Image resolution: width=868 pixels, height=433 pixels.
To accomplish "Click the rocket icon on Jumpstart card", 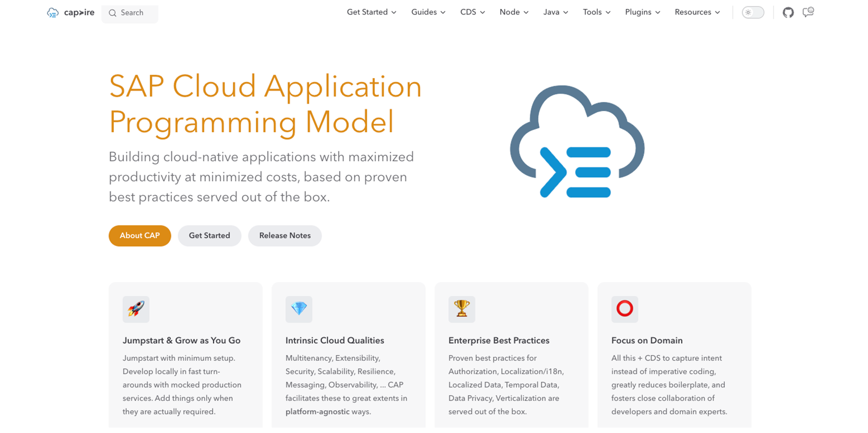I will (136, 309).
